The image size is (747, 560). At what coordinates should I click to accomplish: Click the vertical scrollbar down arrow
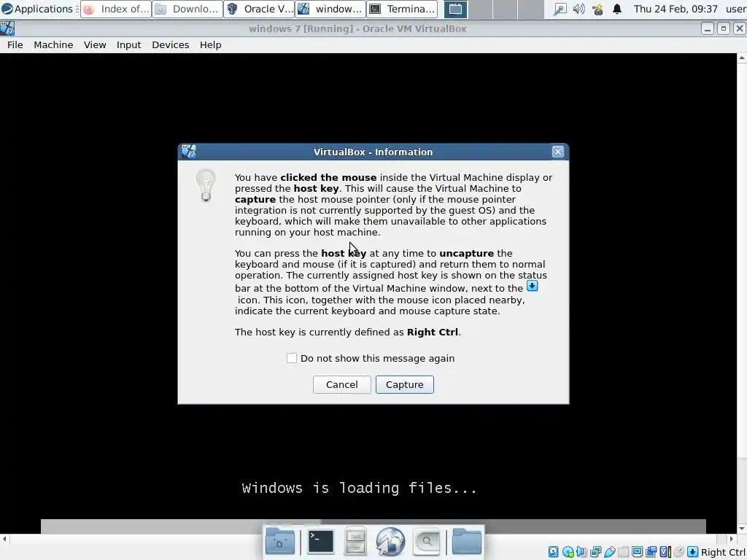[x=742, y=528]
